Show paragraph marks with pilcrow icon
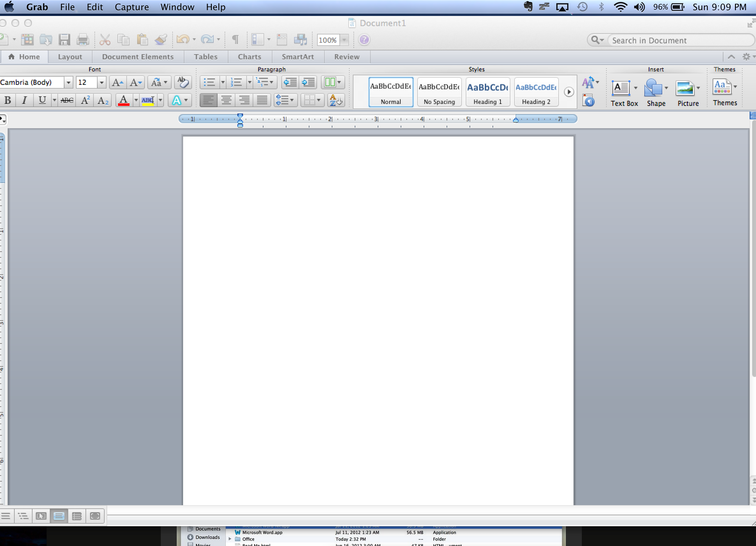Screen dimensions: 756x546 point(235,40)
